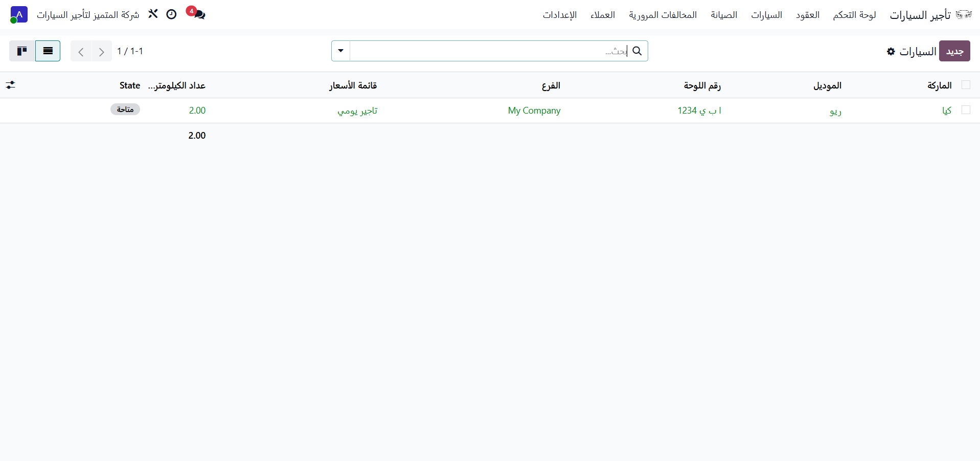Click the car rental app logo
This screenshot has width=980, height=461.
tap(963, 14)
